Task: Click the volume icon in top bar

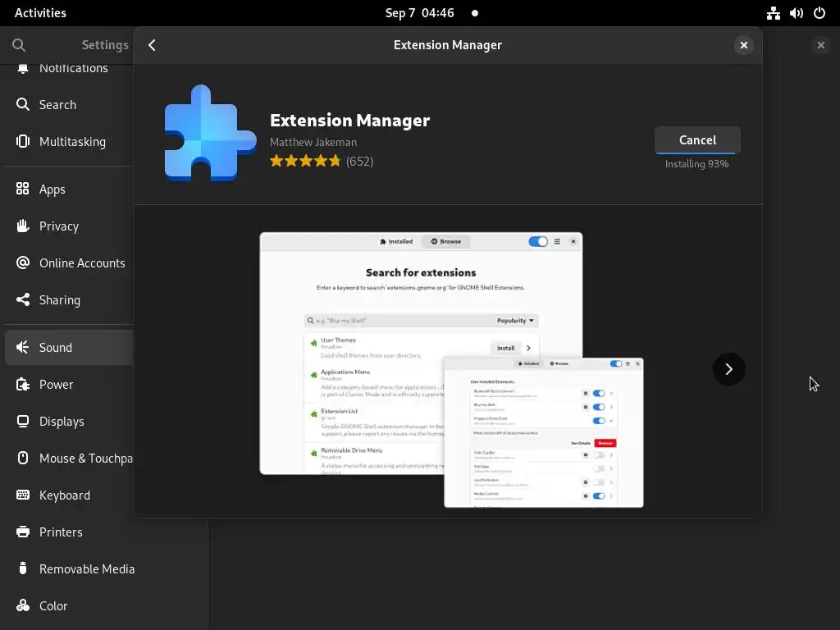Action: click(796, 13)
